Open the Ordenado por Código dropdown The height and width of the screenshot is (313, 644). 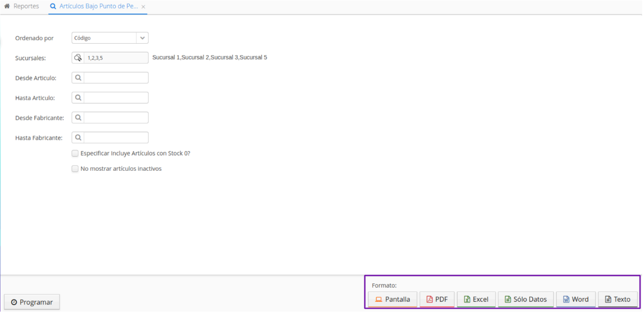click(110, 38)
